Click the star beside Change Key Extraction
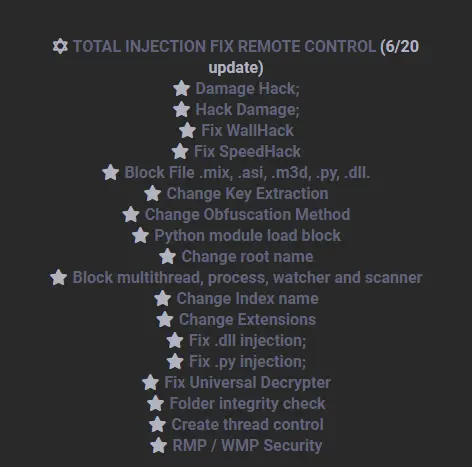Screen dimensions: 472x467 pos(152,193)
